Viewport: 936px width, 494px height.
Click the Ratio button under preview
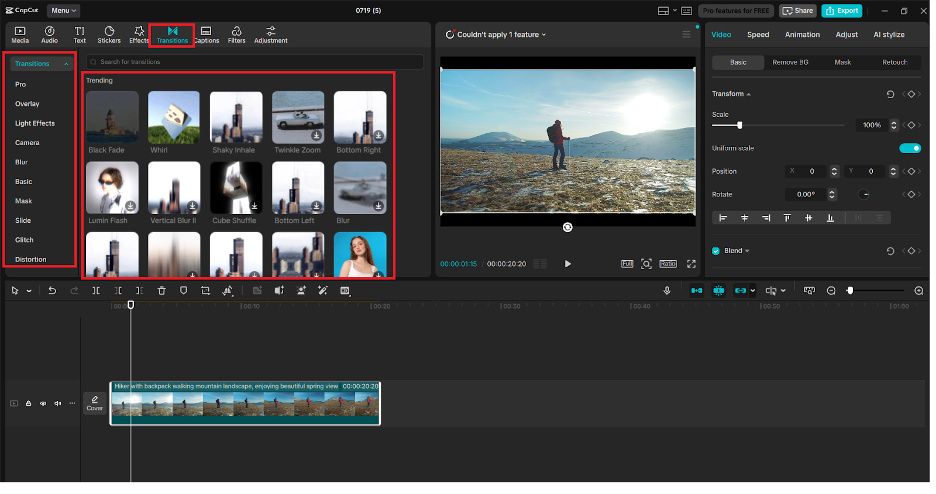668,264
